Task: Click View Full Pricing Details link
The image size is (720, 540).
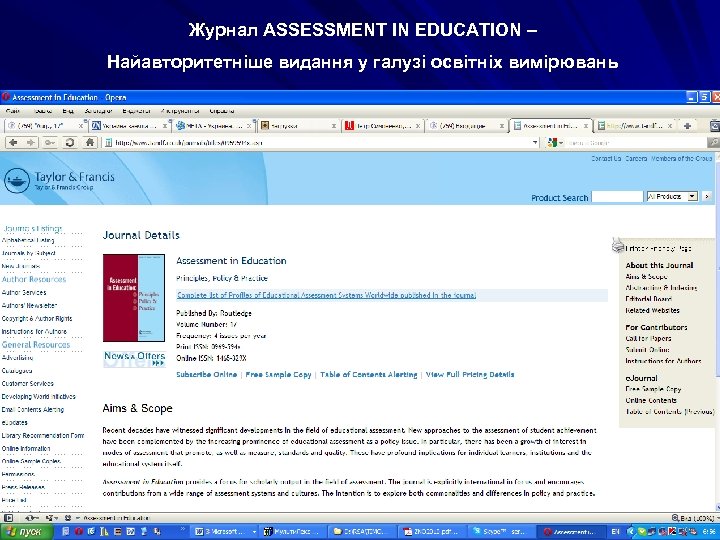Action: 470,375
